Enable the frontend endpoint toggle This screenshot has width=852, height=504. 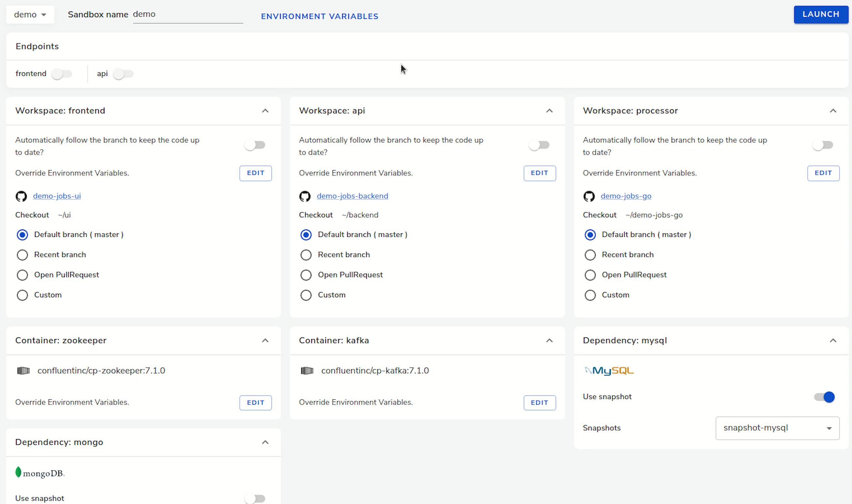[62, 74]
